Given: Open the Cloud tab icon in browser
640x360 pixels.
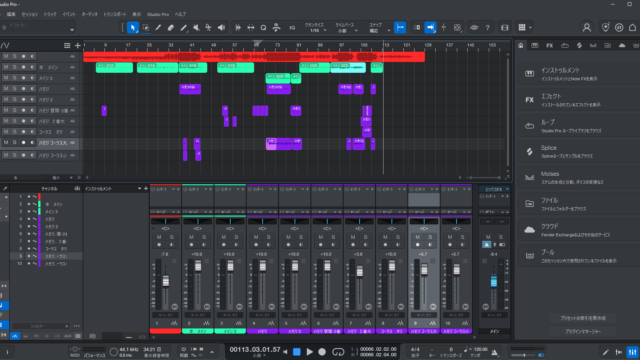Looking at the screenshot, I should pos(622,45).
